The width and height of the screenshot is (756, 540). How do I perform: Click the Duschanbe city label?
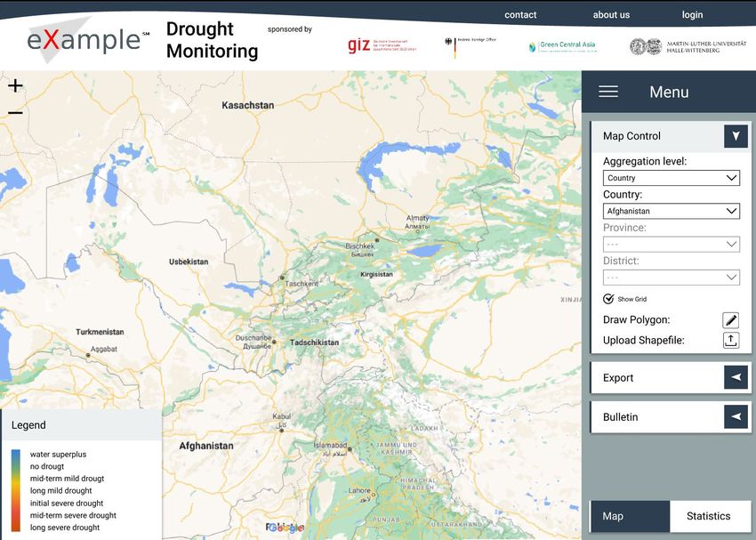pyautogui.click(x=253, y=342)
